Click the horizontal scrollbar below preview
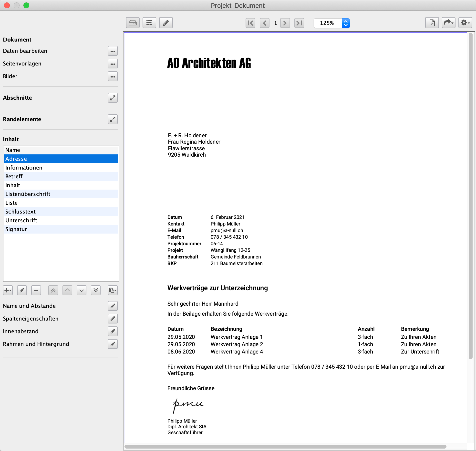The height and width of the screenshot is (451, 476). click(x=286, y=446)
